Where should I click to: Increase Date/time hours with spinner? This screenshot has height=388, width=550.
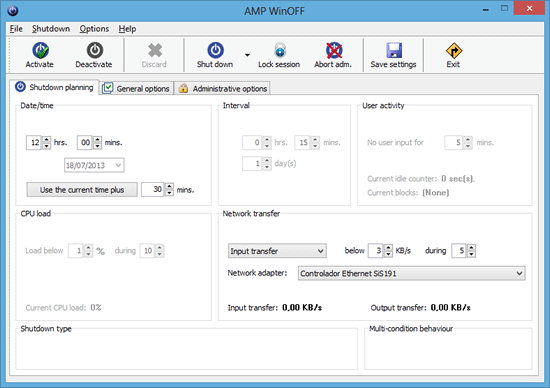pyautogui.click(x=46, y=139)
